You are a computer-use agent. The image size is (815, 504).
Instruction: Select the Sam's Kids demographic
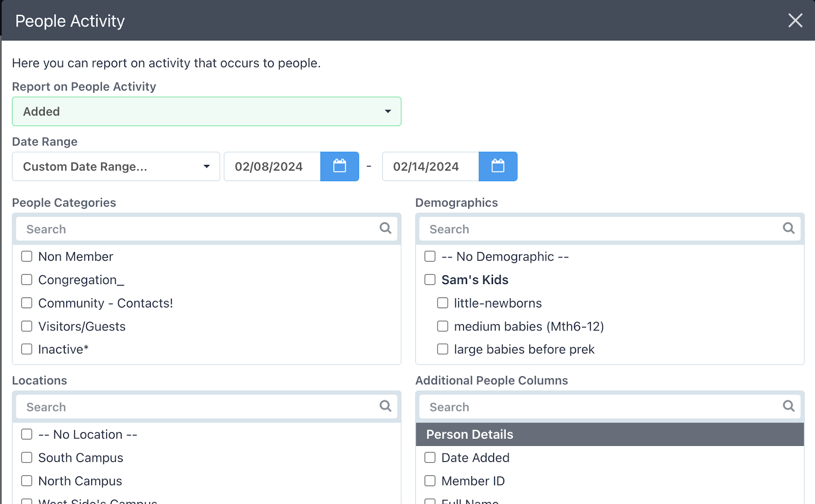(x=430, y=280)
